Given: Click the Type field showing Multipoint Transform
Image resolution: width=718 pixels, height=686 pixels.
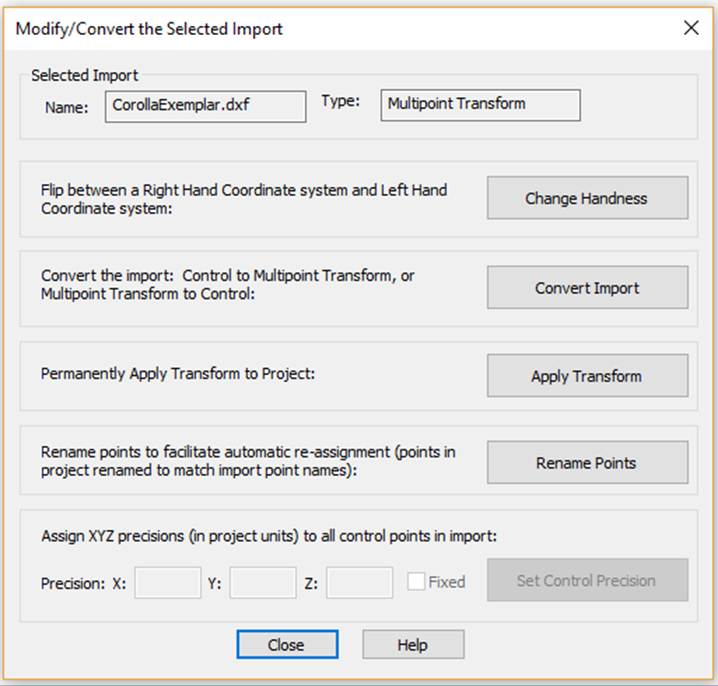Looking at the screenshot, I should (x=480, y=105).
